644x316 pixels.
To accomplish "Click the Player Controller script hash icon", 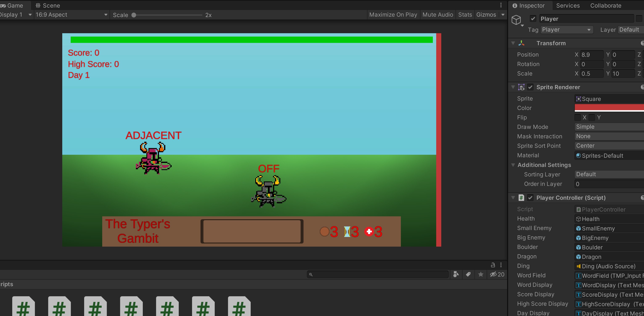I will pos(521,198).
